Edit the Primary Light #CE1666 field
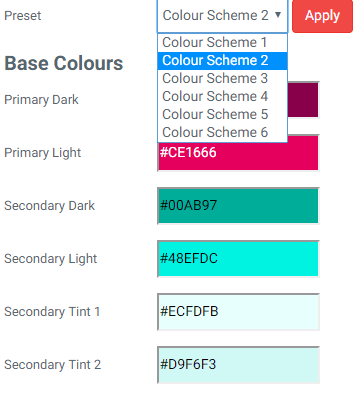360x402 pixels. tap(238, 153)
